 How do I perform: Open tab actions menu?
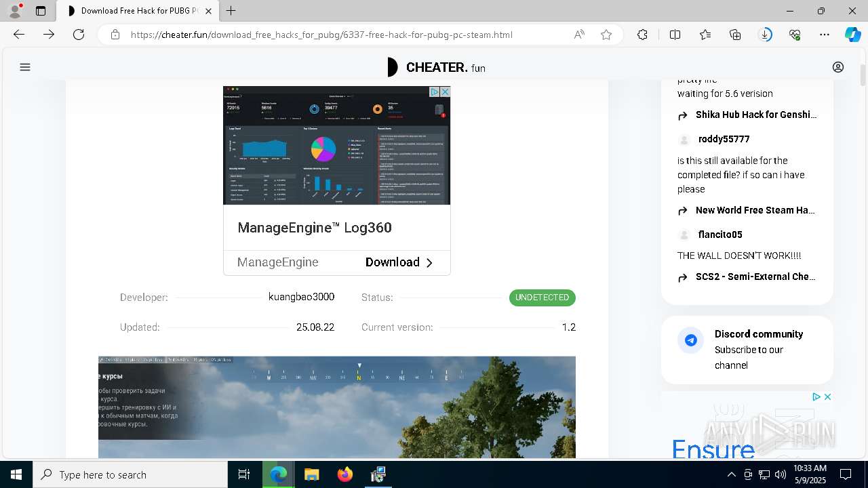41,11
